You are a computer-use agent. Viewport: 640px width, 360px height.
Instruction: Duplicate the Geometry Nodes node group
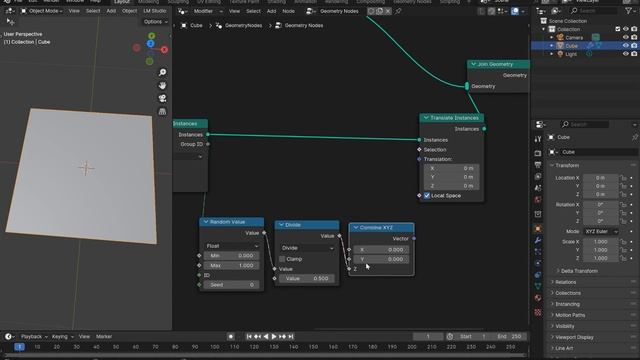(380, 11)
